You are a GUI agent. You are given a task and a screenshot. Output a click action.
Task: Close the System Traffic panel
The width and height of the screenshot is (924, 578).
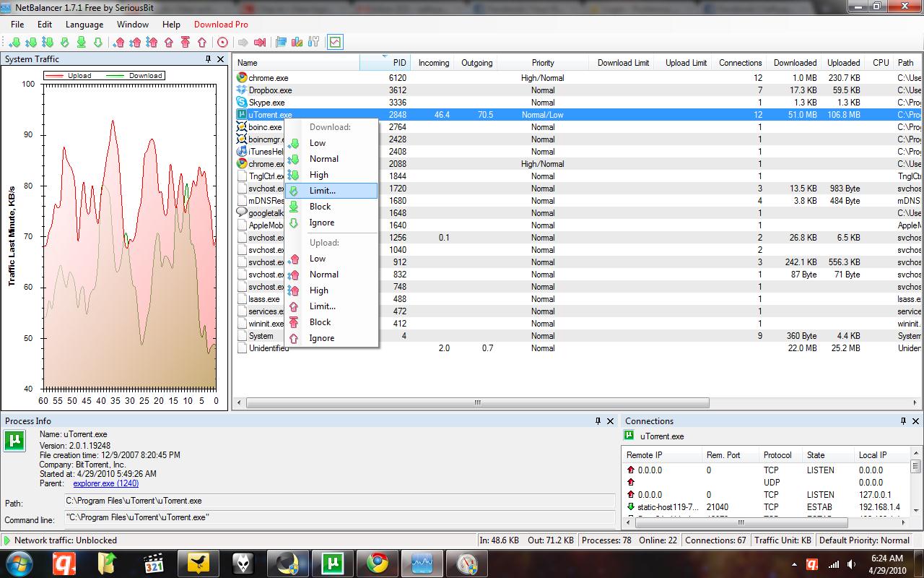pos(221,59)
